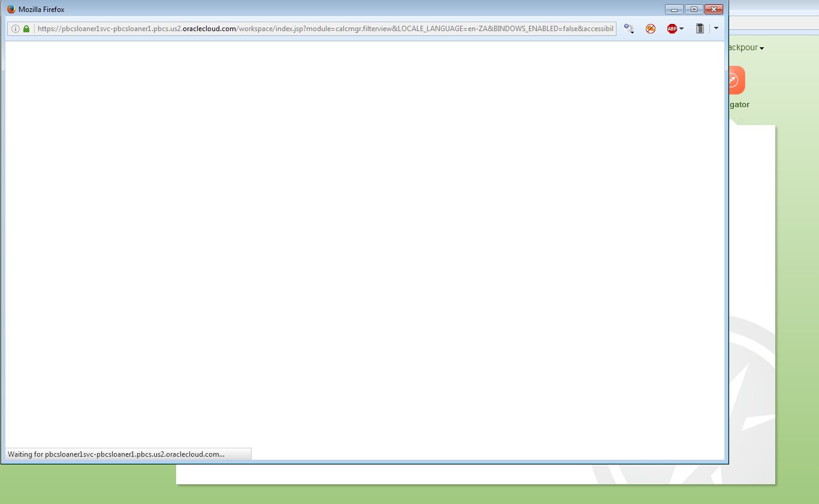Click the Adblock Plus ABP icon
This screenshot has width=819, height=504.
[x=672, y=29]
